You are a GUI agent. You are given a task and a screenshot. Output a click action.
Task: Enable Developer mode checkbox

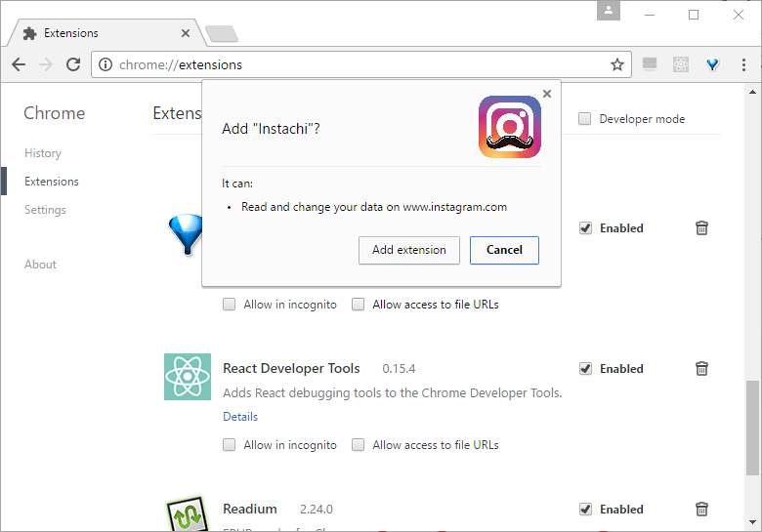coord(584,118)
